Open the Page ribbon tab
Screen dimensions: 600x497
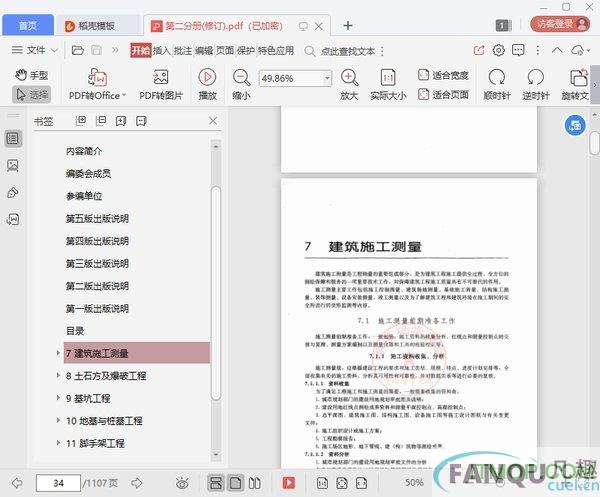coord(225,50)
